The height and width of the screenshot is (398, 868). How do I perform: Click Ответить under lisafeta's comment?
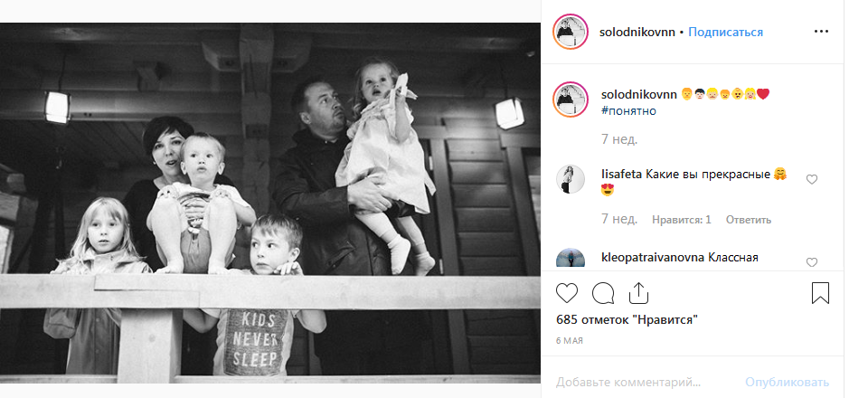point(749,220)
